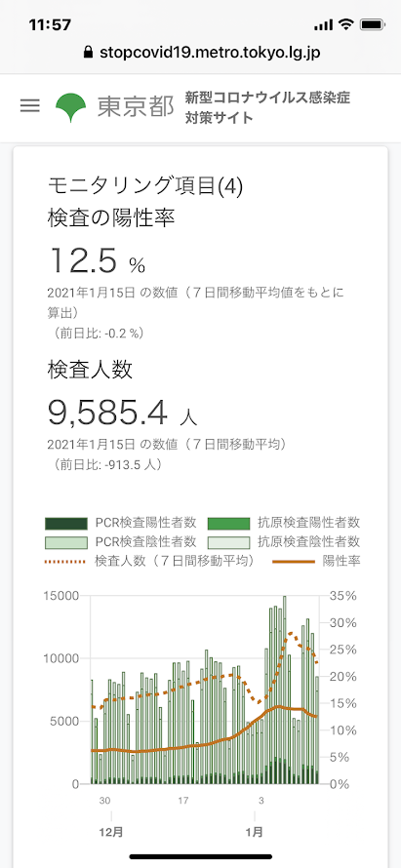Screen dimensions: 401x868
Task: Hide the 検査人数 moving average dotted line
Action: (149, 561)
